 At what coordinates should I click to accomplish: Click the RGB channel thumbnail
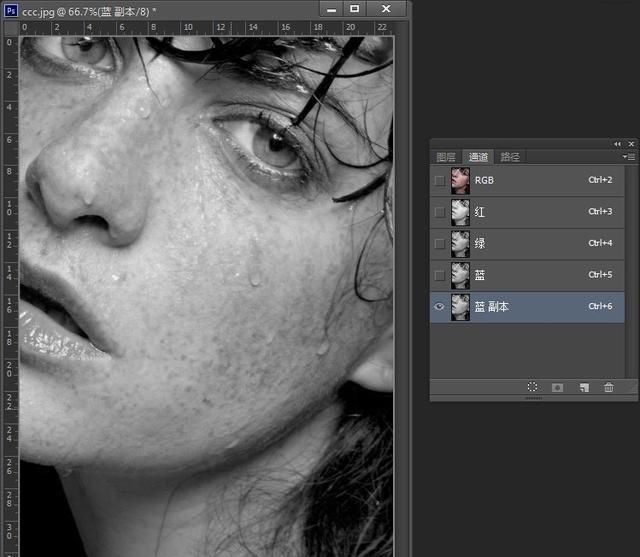460,181
